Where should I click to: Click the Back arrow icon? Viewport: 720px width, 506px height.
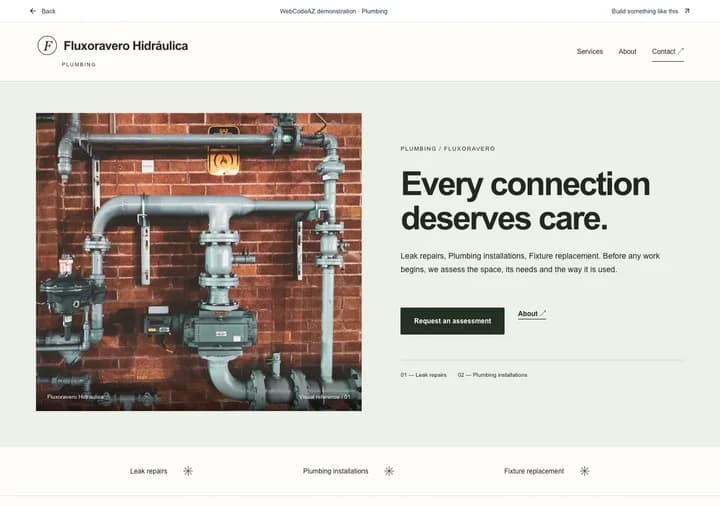[x=33, y=11]
